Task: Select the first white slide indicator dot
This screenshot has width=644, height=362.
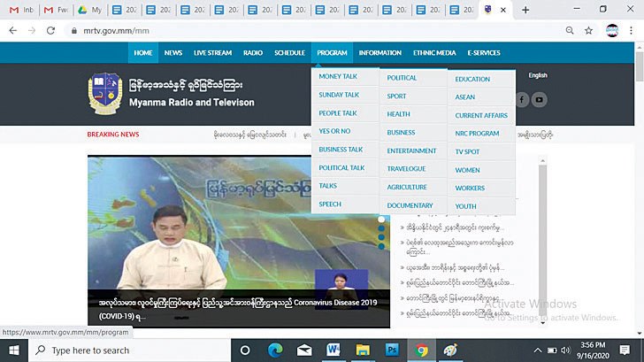Action: tap(382, 218)
